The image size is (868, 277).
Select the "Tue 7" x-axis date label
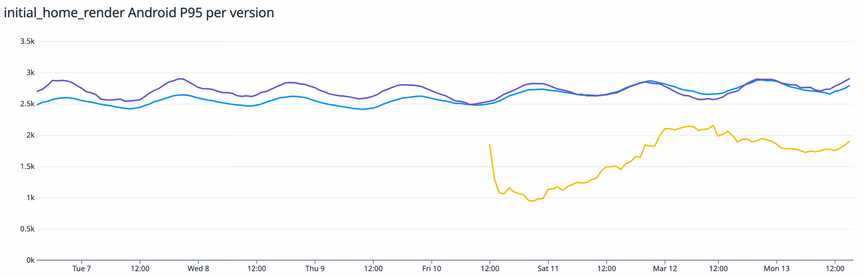tap(82, 269)
